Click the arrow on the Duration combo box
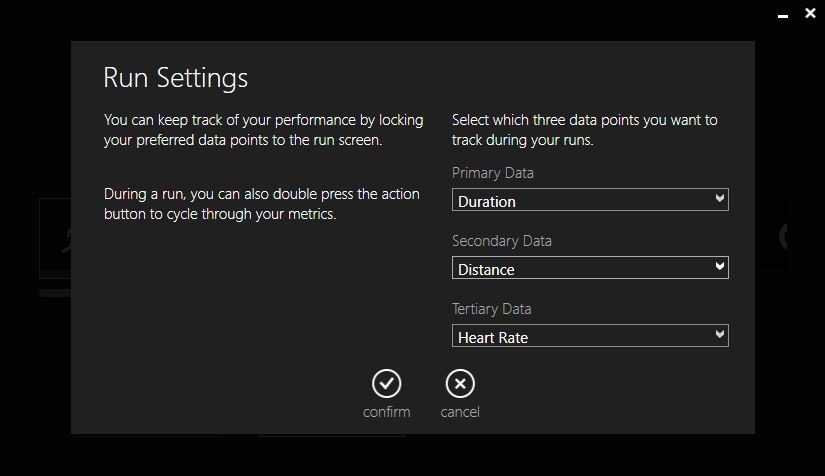Image resolution: width=825 pixels, height=476 pixels. (x=719, y=199)
